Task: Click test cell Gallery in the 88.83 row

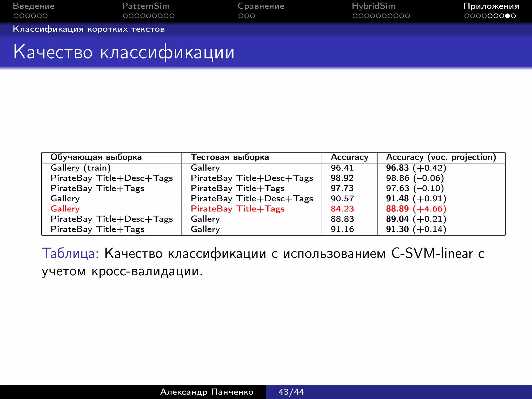Action: pos(205,219)
